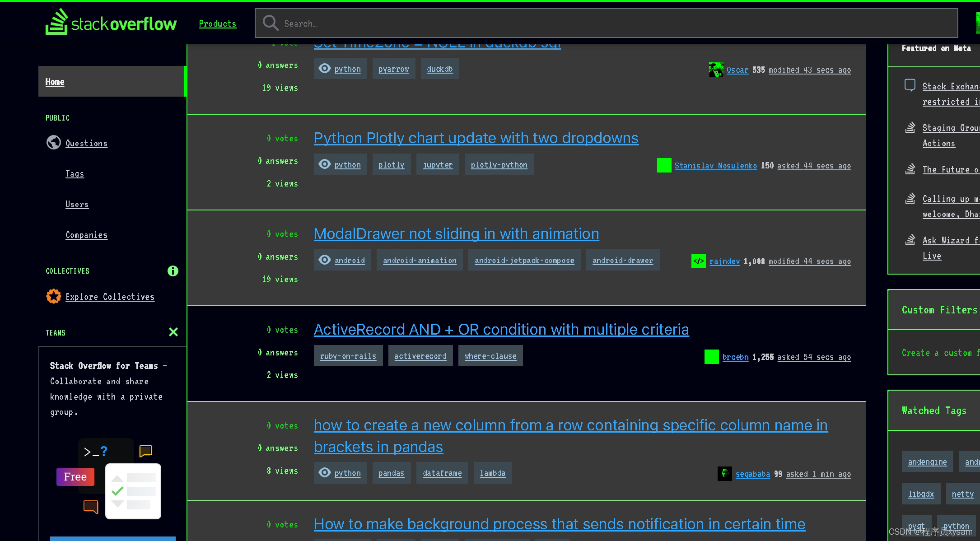The width and height of the screenshot is (980, 541).
Task: Click the speech bubble icon under Featured on Meta
Action: (x=910, y=85)
